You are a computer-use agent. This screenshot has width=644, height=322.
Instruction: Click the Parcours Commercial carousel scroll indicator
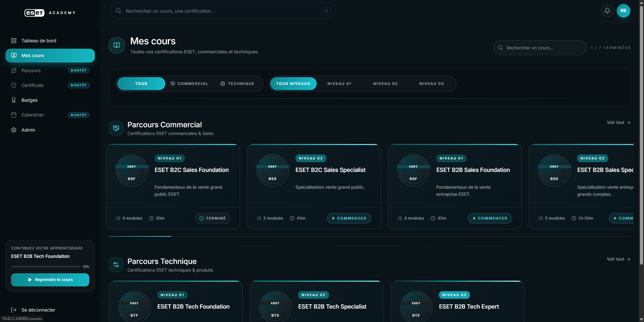[140, 236]
